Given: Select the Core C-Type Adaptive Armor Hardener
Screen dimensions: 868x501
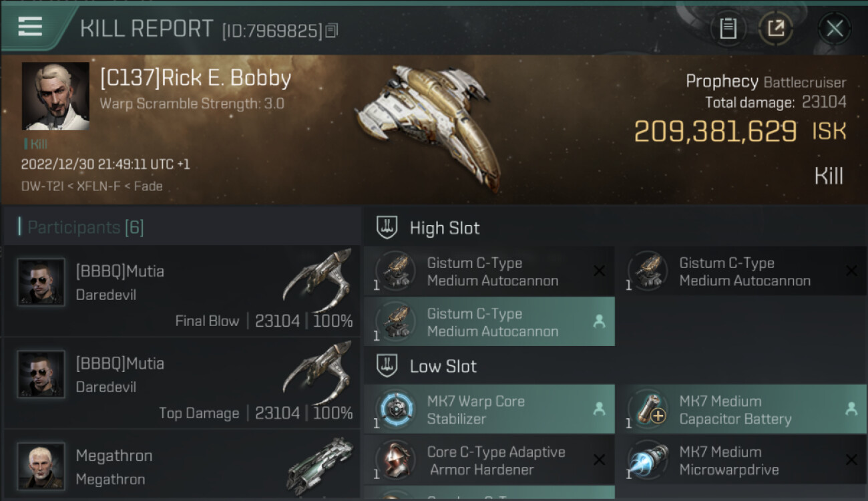Looking at the screenshot, I should click(489, 460).
